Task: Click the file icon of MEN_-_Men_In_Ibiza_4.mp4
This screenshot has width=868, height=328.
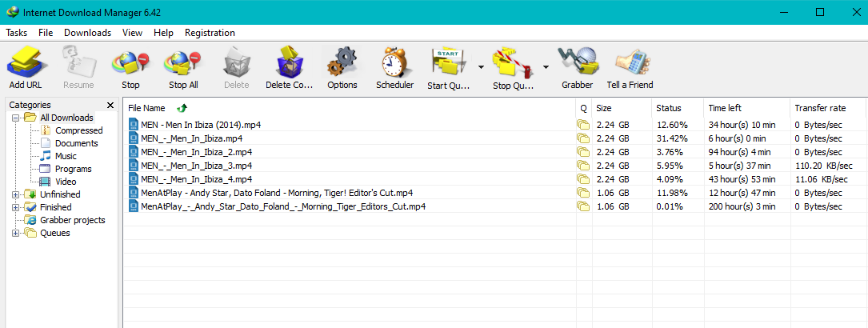Action: (134, 179)
